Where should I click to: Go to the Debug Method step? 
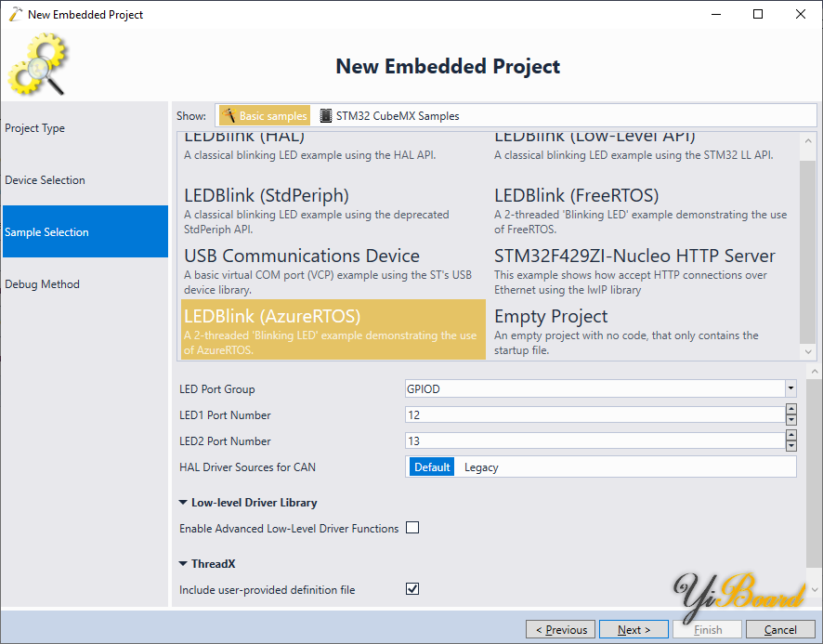click(x=85, y=284)
